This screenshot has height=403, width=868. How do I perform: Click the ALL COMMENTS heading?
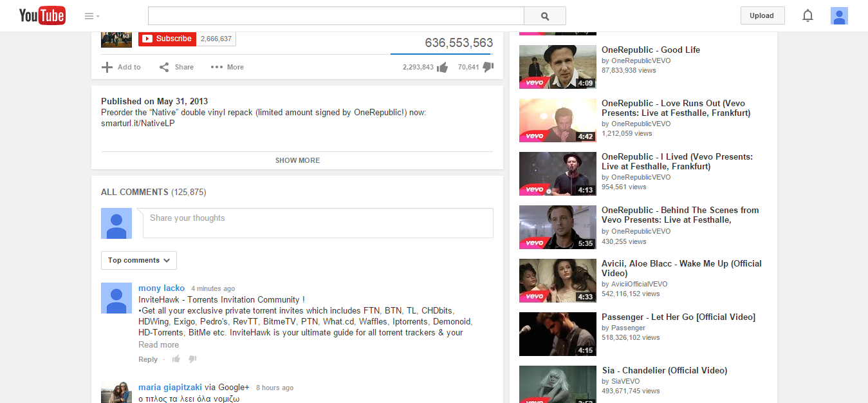[x=154, y=192]
